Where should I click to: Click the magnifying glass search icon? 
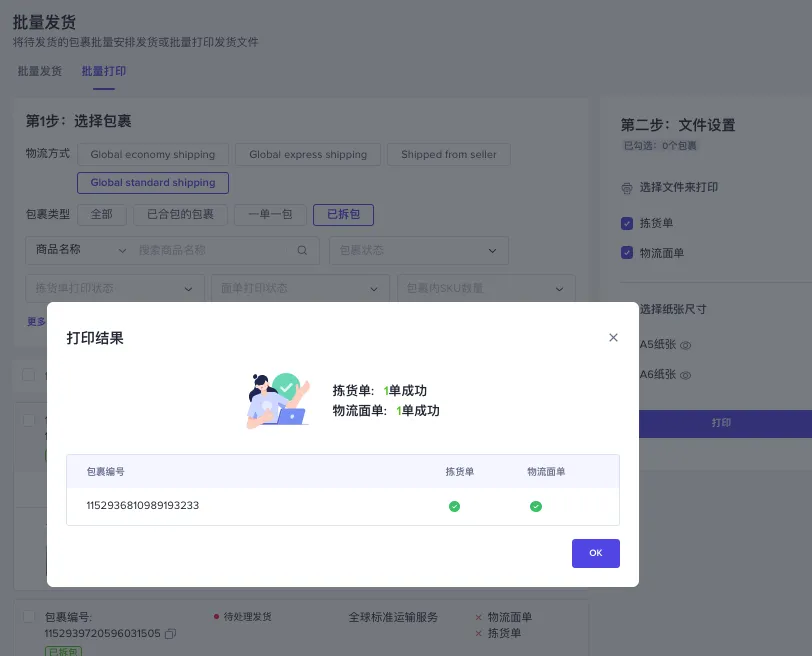click(303, 250)
